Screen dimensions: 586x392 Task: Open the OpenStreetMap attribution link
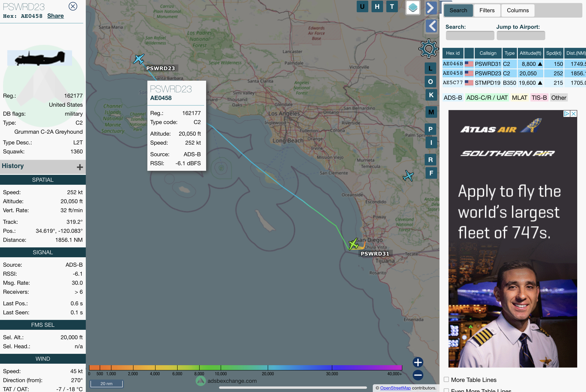tap(395, 388)
